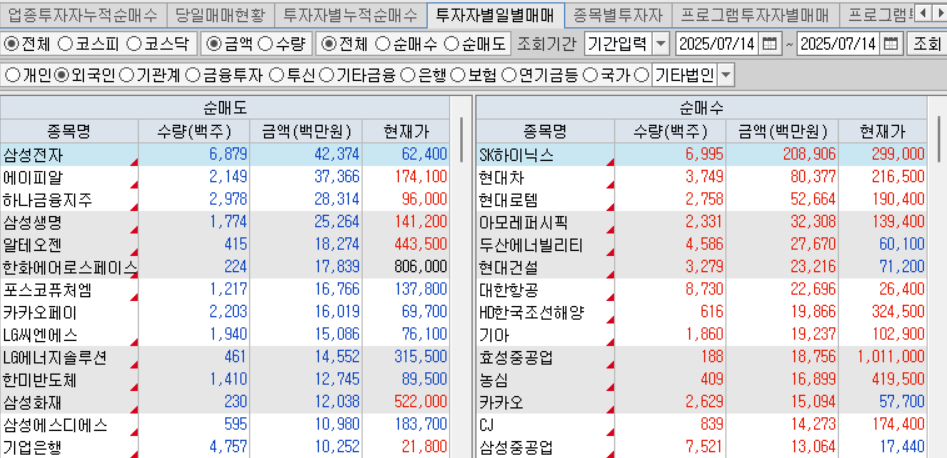
Task: Select the 알테오젠 stock row
Action: tap(225, 245)
